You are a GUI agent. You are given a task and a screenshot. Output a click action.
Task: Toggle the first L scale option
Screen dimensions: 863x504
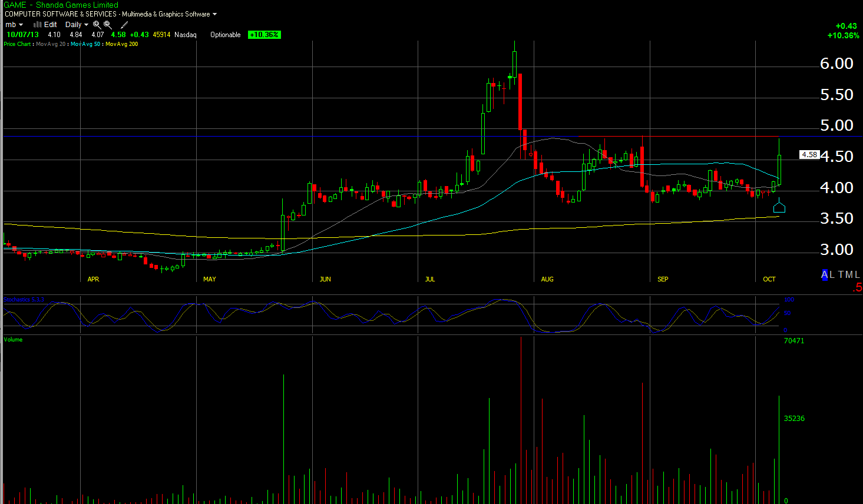(832, 274)
